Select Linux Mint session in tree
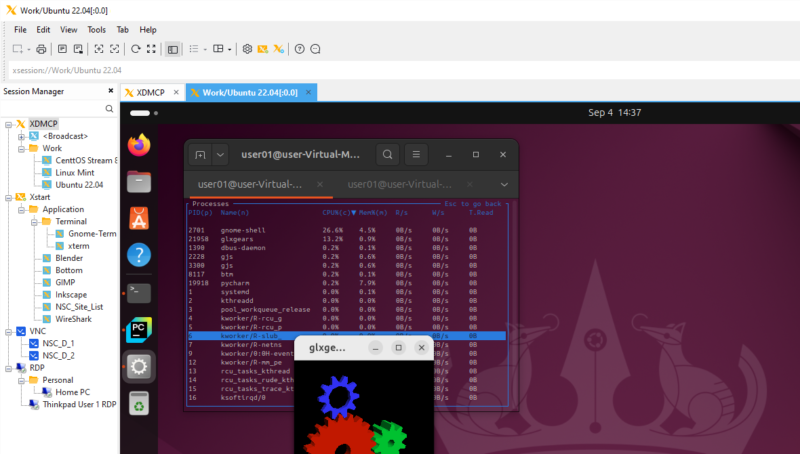The width and height of the screenshot is (800, 454). point(73,172)
